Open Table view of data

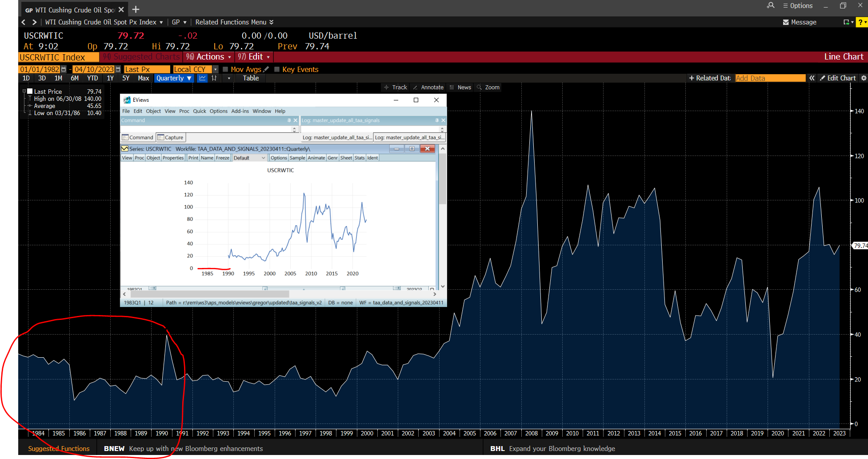pos(251,78)
